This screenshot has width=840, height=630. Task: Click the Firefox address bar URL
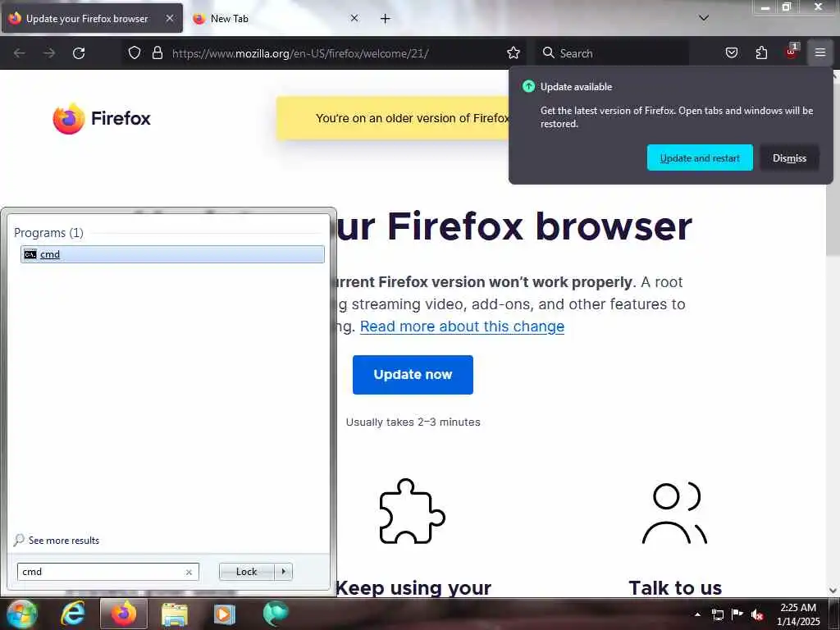point(300,53)
